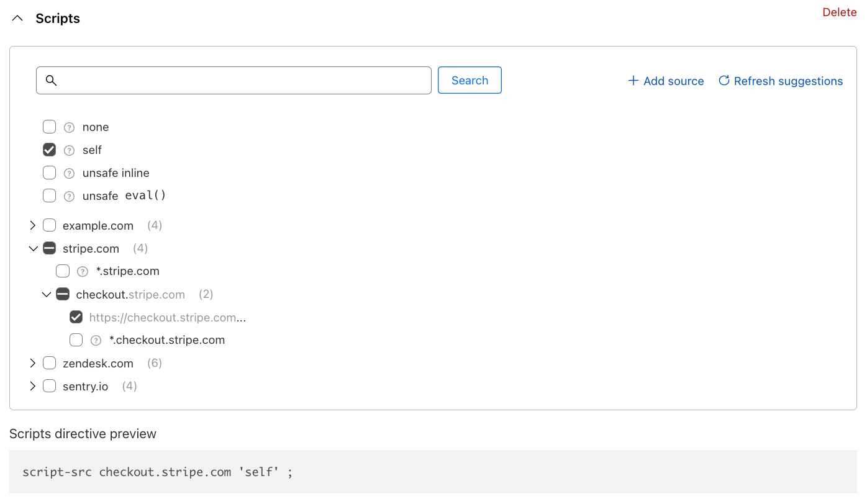This screenshot has height=504, width=867.
Task: Click the https://checkout.stripe.com... entry text
Action: click(168, 317)
